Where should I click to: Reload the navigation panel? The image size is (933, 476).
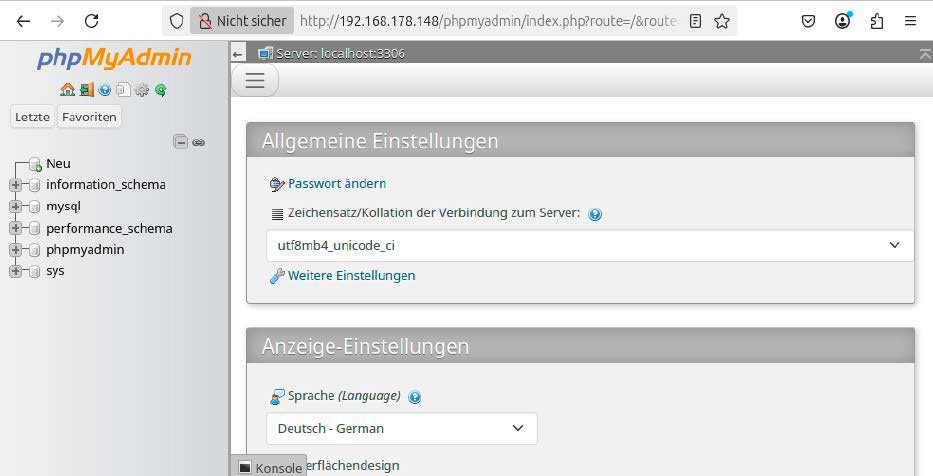160,90
